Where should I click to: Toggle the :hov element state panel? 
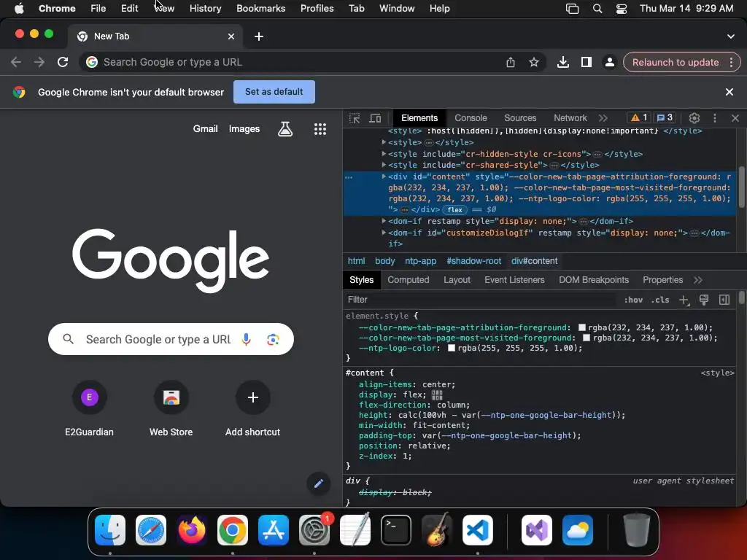[633, 300]
